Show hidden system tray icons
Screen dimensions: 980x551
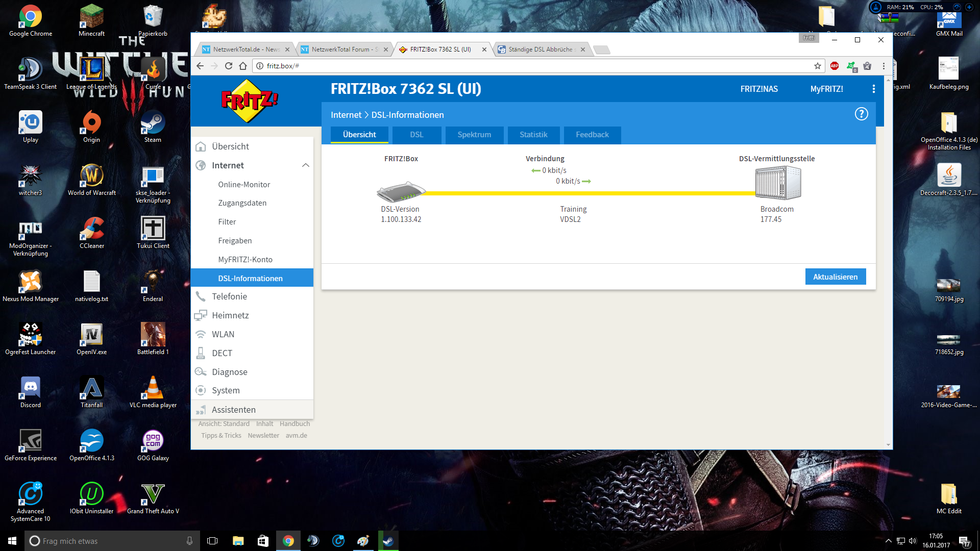pos(888,541)
